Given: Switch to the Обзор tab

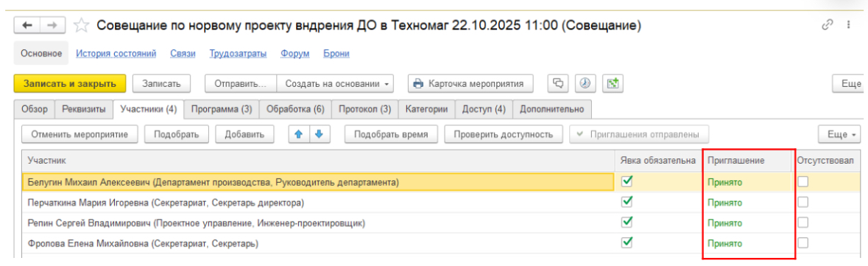Looking at the screenshot, I should tap(35, 108).
